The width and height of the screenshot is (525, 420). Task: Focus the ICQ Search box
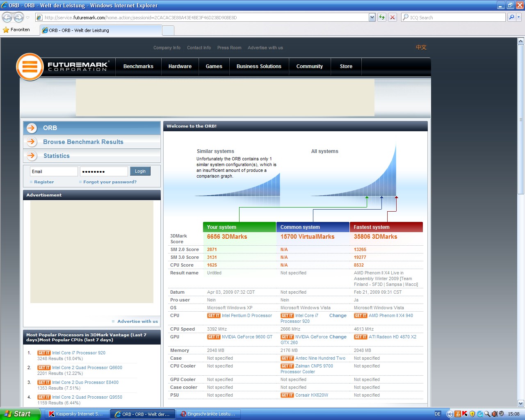point(453,17)
